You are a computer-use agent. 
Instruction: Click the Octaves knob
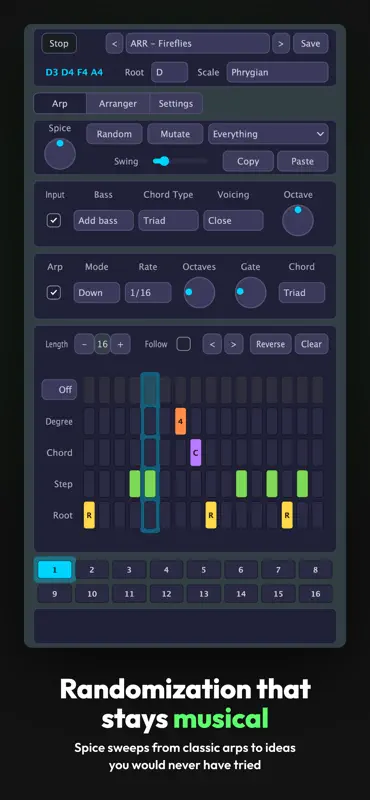click(x=200, y=292)
